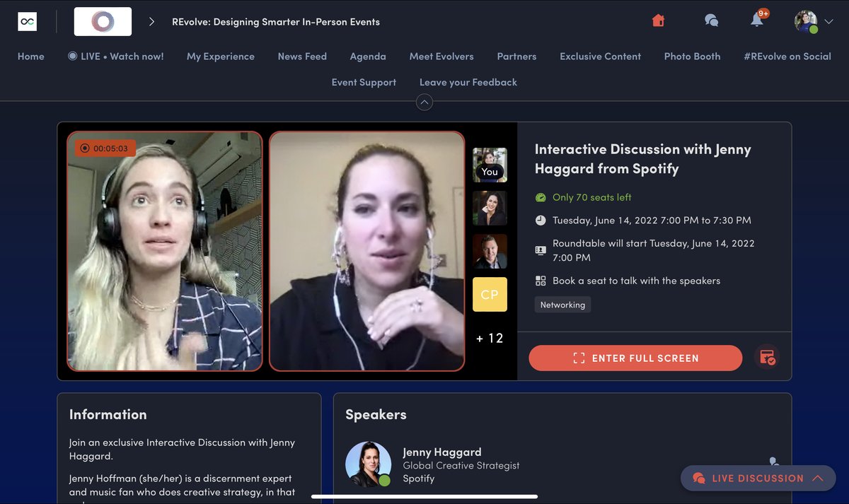
Task: Open #REvolve on Social tab
Action: (x=787, y=57)
